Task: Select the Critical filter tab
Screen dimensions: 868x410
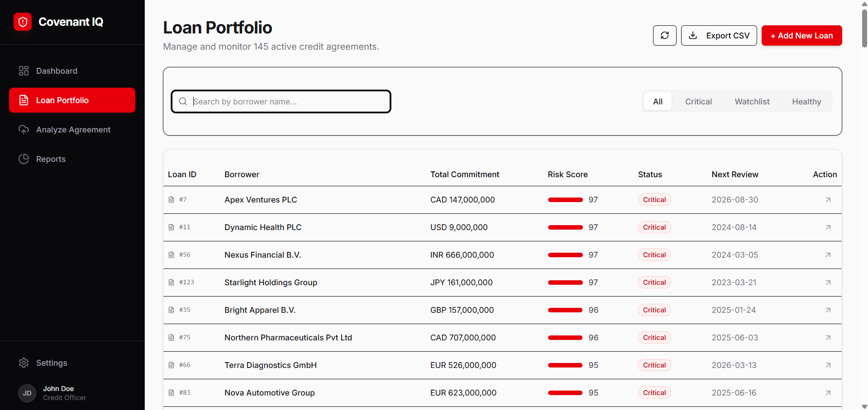Action: pyautogui.click(x=698, y=102)
